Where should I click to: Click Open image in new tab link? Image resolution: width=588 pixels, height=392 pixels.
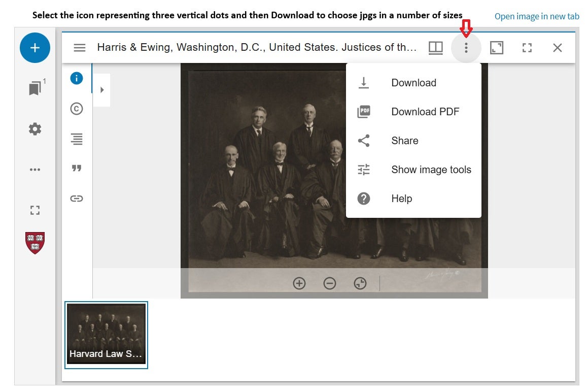536,16
